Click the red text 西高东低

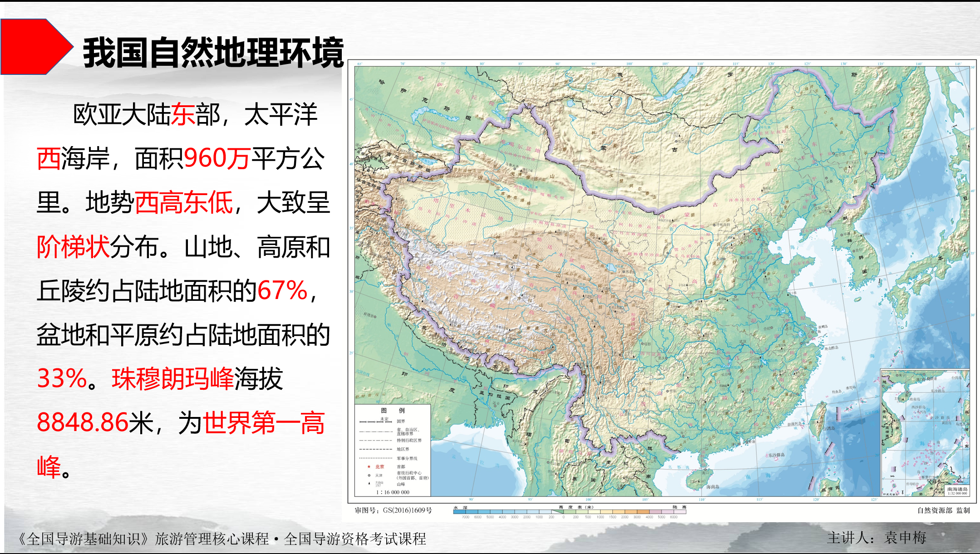[184, 202]
